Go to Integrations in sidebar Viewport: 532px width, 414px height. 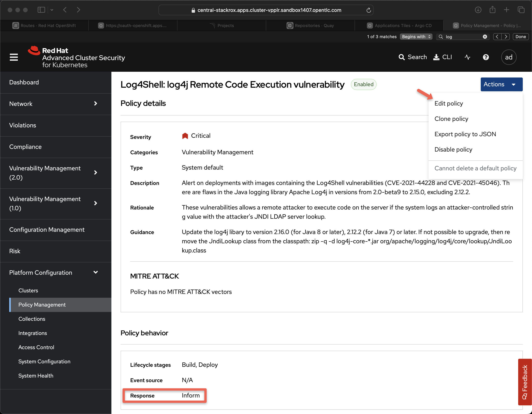(x=33, y=333)
